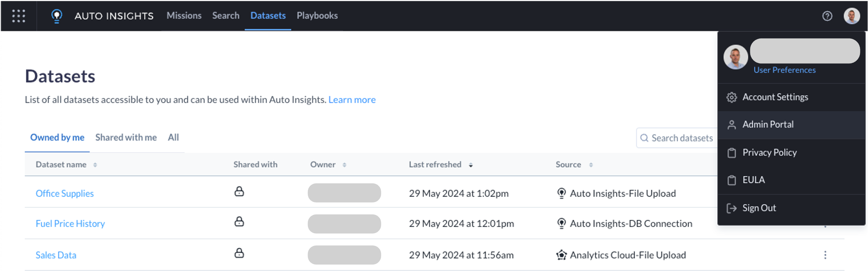The image size is (868, 271).
Task: Click the '29 May 2024 at 1:02pm' cell
Action: (x=458, y=193)
